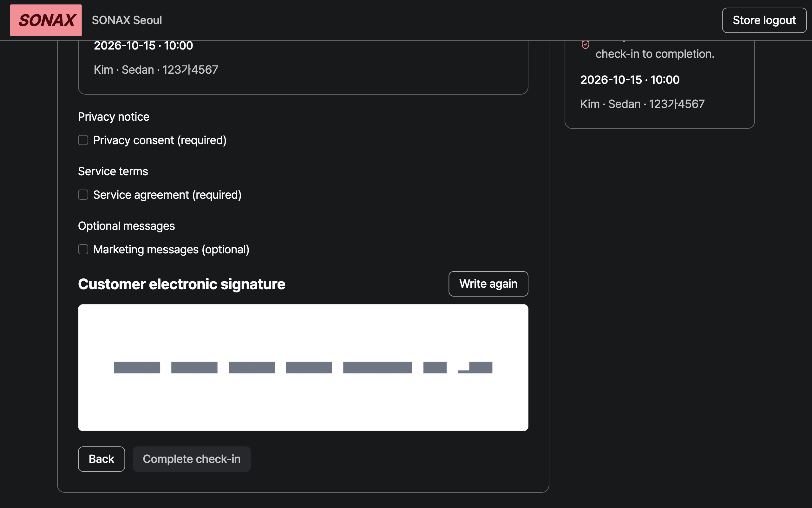Select the Privacy notice heading

point(114,117)
